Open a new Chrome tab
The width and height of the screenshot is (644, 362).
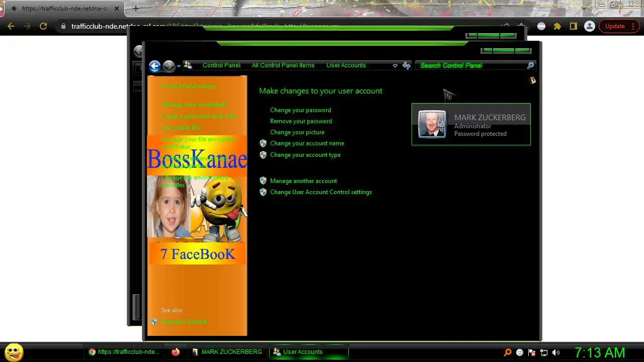point(135,9)
